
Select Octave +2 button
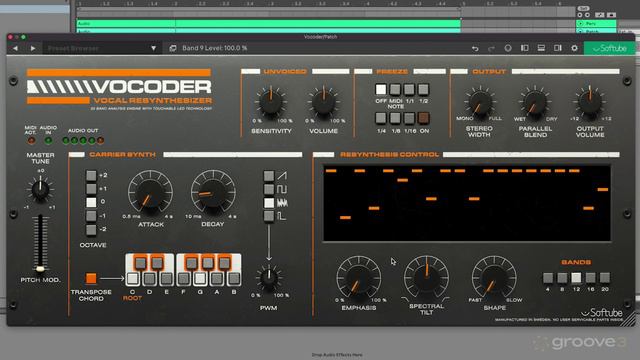tap(91, 176)
